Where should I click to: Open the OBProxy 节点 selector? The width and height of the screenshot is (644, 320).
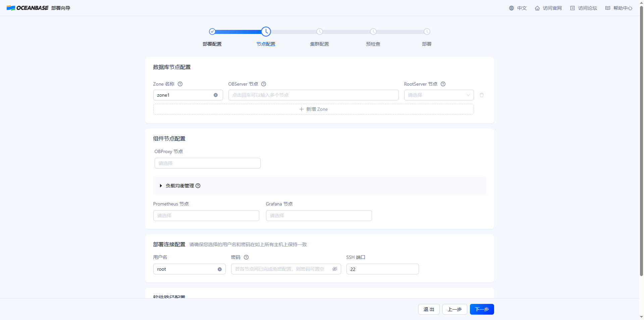pyautogui.click(x=208, y=163)
